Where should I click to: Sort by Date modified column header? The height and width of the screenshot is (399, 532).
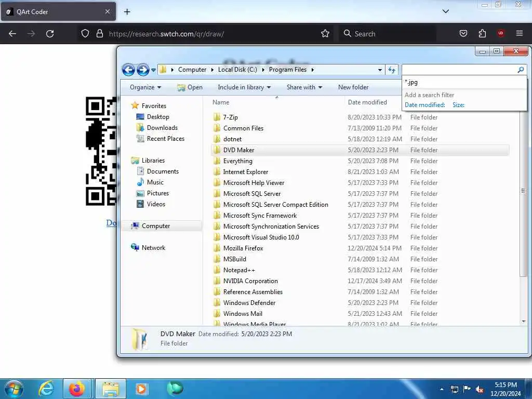367,102
